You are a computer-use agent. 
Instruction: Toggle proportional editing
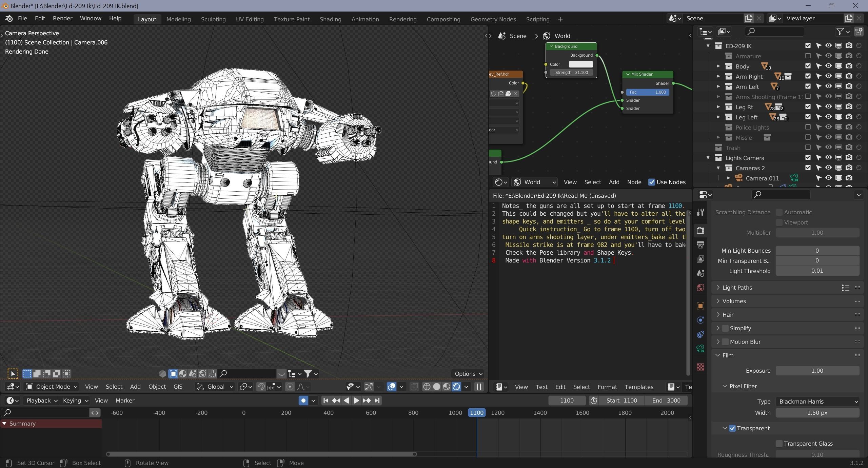(x=290, y=387)
